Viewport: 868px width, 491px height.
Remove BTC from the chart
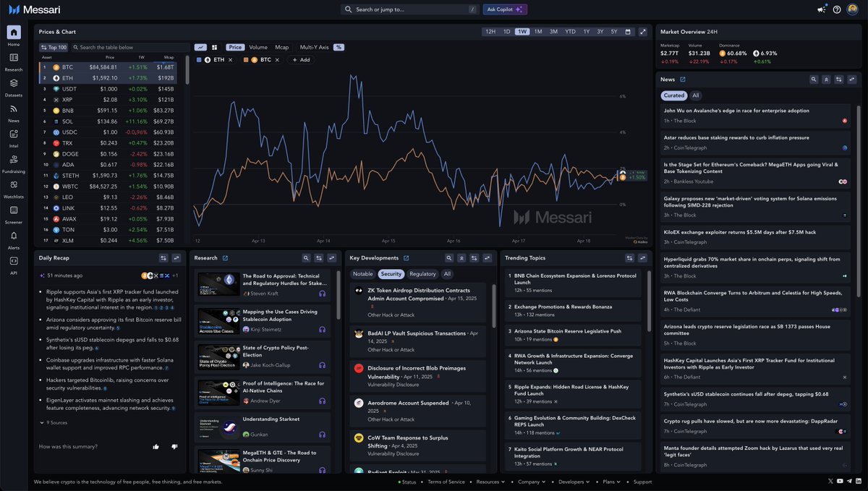278,60
